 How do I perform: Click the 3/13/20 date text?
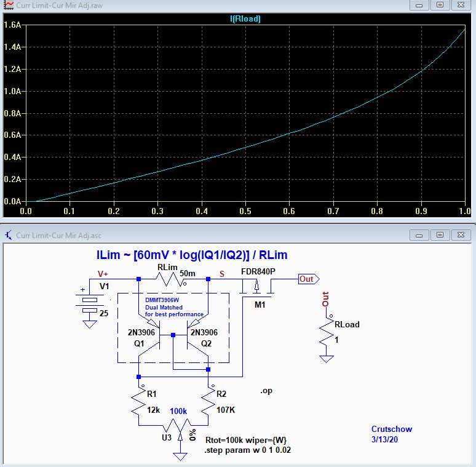pos(384,439)
